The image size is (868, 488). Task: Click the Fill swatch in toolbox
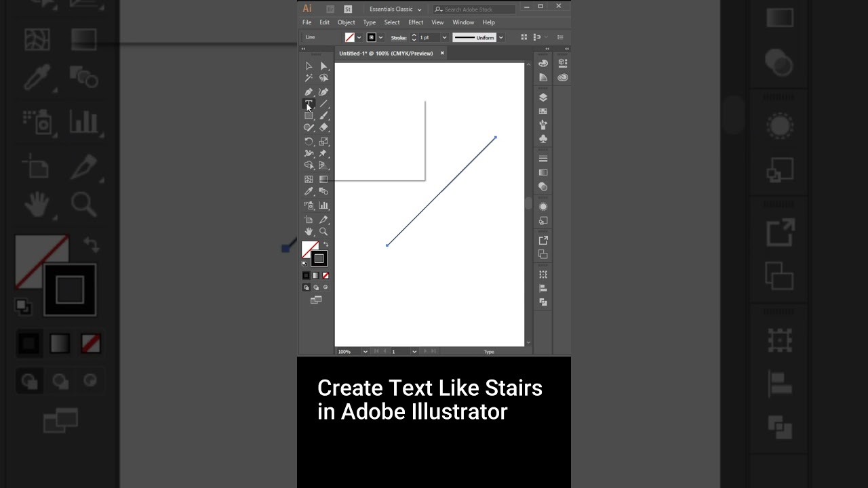tap(309, 249)
